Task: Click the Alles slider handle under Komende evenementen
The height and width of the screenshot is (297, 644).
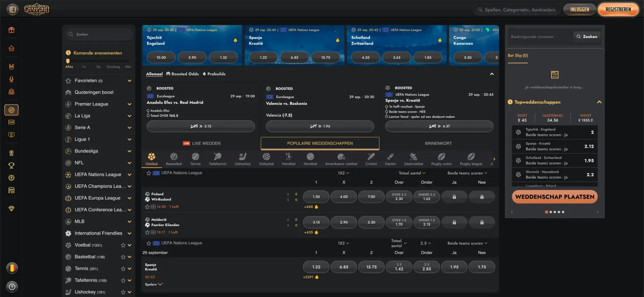Action: click(68, 61)
